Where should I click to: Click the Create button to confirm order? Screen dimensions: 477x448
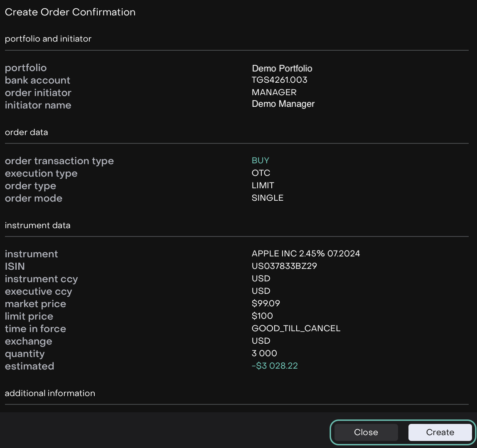tap(440, 432)
